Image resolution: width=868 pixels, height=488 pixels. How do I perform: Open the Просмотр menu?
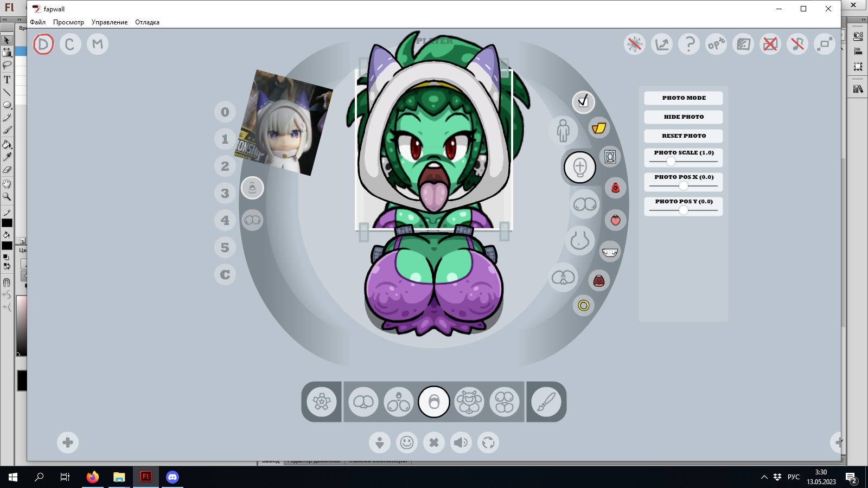(68, 22)
